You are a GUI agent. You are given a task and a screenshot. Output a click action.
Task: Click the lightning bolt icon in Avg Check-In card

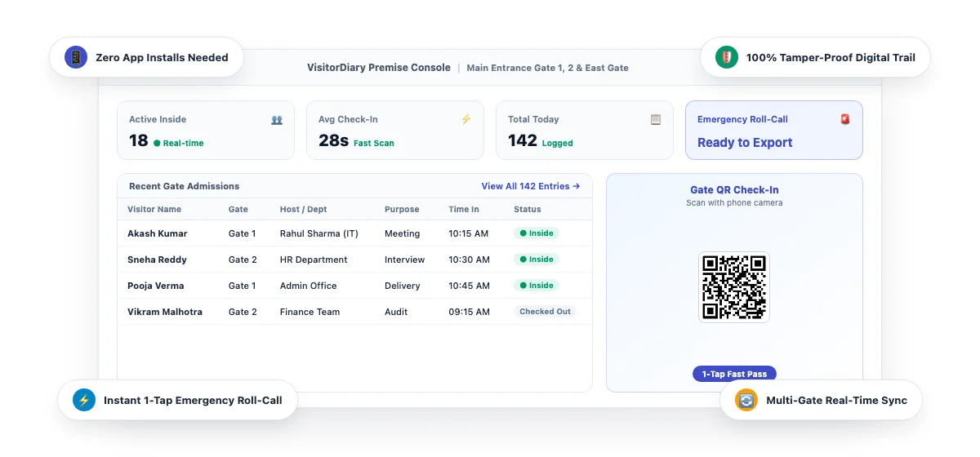click(x=466, y=119)
